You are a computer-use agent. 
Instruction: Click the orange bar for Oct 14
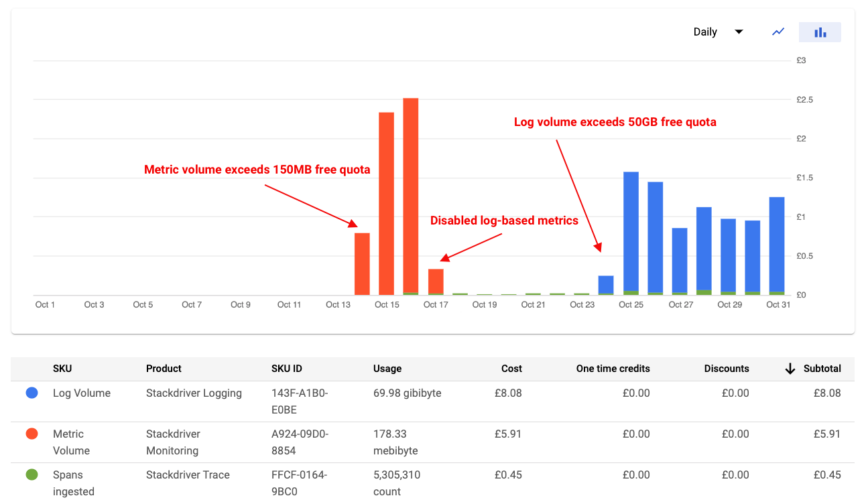click(x=362, y=264)
